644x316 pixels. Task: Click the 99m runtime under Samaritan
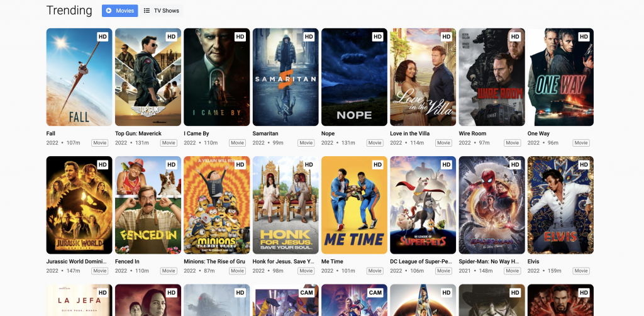click(278, 143)
